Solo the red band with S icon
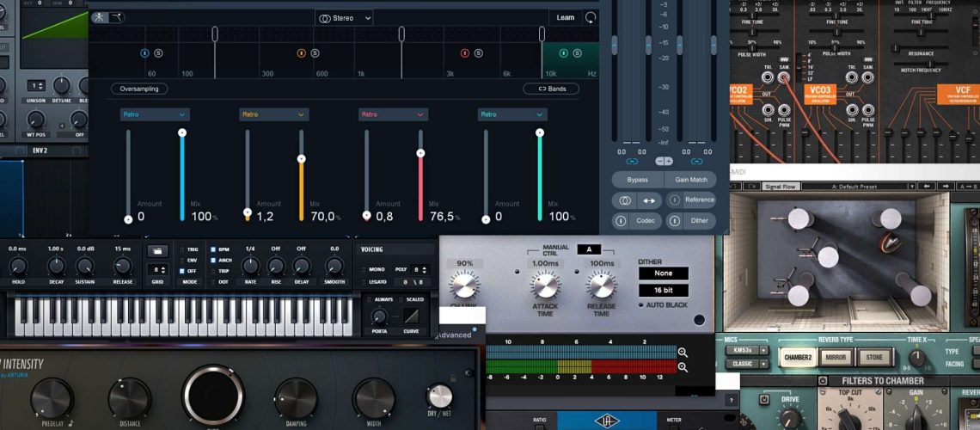This screenshot has width=980, height=430. tap(478, 53)
